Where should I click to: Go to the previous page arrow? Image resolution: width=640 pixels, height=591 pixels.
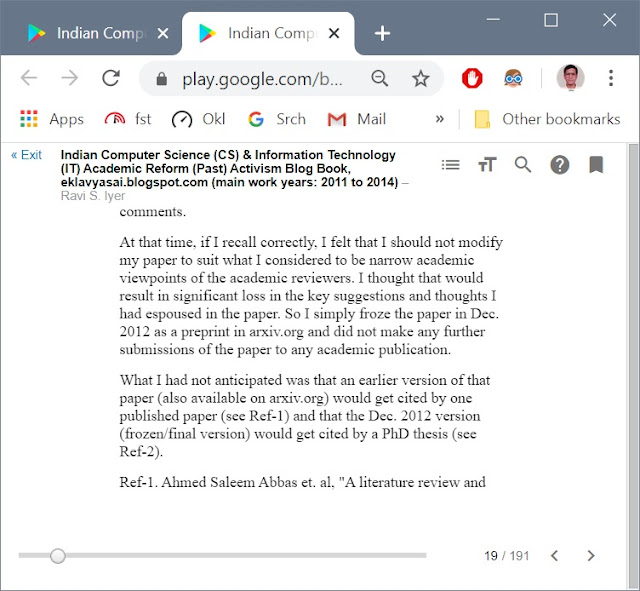click(554, 555)
